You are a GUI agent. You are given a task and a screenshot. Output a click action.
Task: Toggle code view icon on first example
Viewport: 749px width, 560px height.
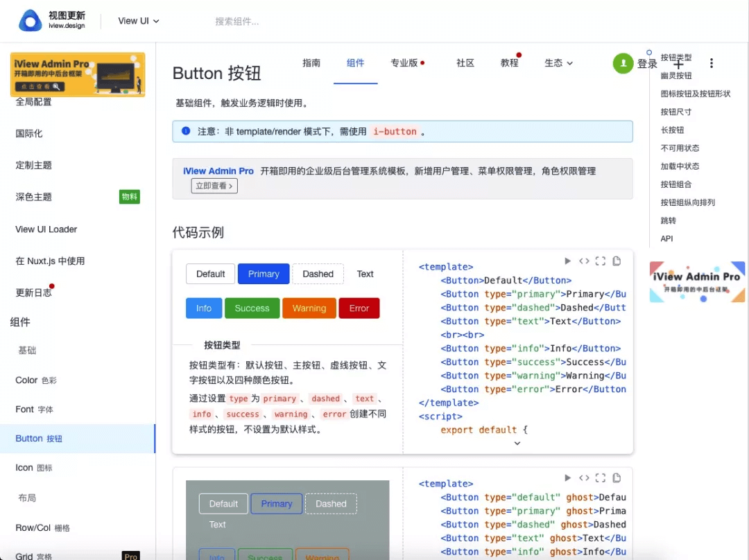coord(584,261)
